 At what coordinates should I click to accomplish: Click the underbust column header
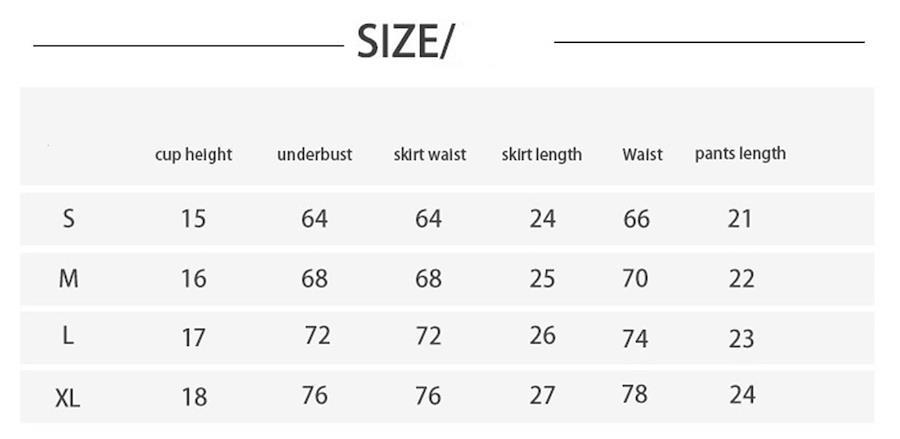click(314, 155)
